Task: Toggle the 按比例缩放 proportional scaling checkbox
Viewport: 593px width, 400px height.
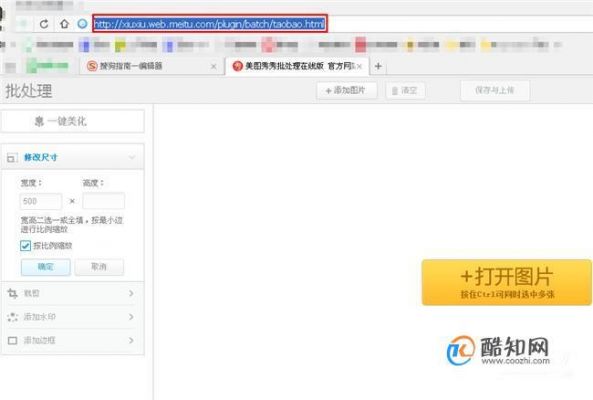Action: click(25, 246)
